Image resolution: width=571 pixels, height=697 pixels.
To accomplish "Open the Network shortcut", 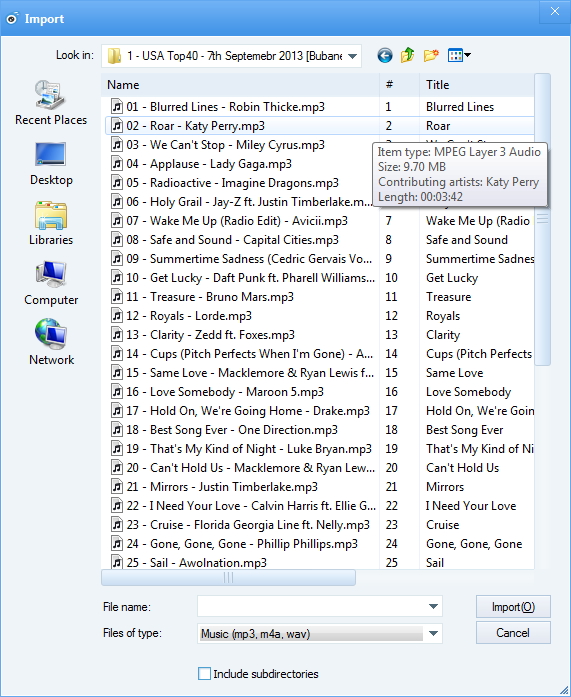I will coord(51,342).
